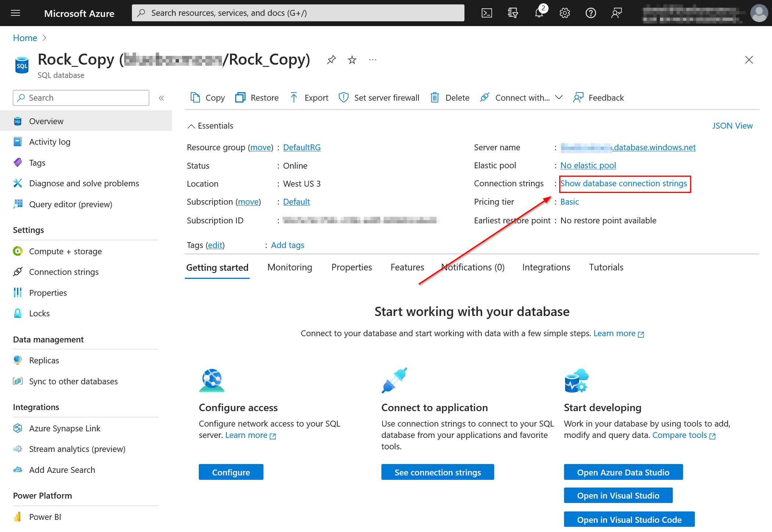Open the hamburger portal menu

15,13
